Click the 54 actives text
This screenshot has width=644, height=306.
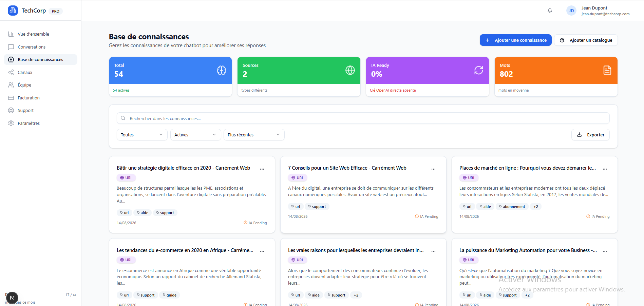(121, 90)
